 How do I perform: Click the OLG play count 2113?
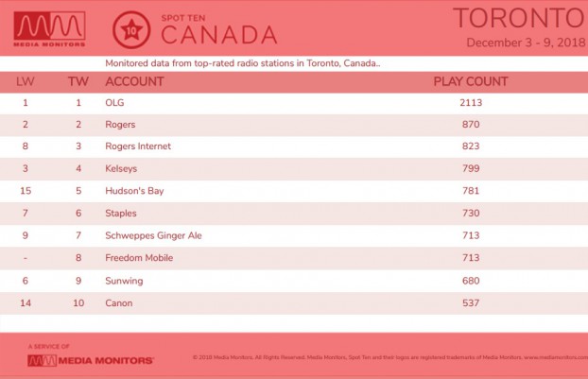point(471,103)
